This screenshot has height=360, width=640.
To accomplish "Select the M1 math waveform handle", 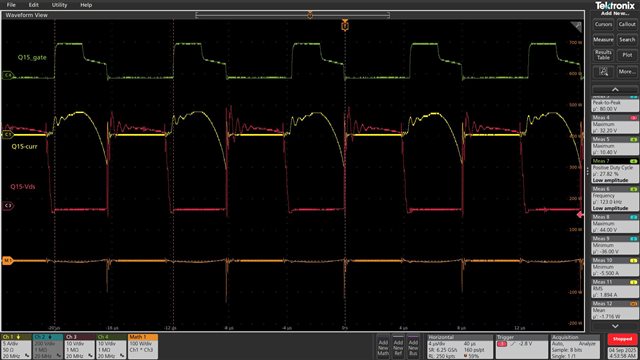I will (x=8, y=260).
